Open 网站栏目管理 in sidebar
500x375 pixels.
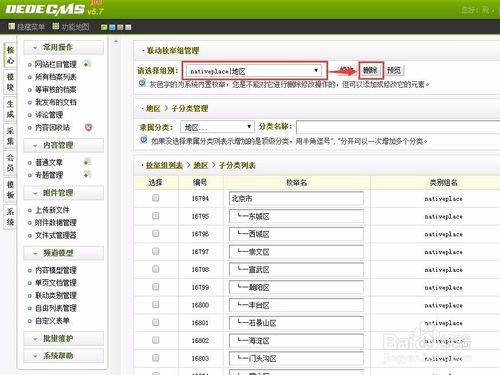pos(56,64)
